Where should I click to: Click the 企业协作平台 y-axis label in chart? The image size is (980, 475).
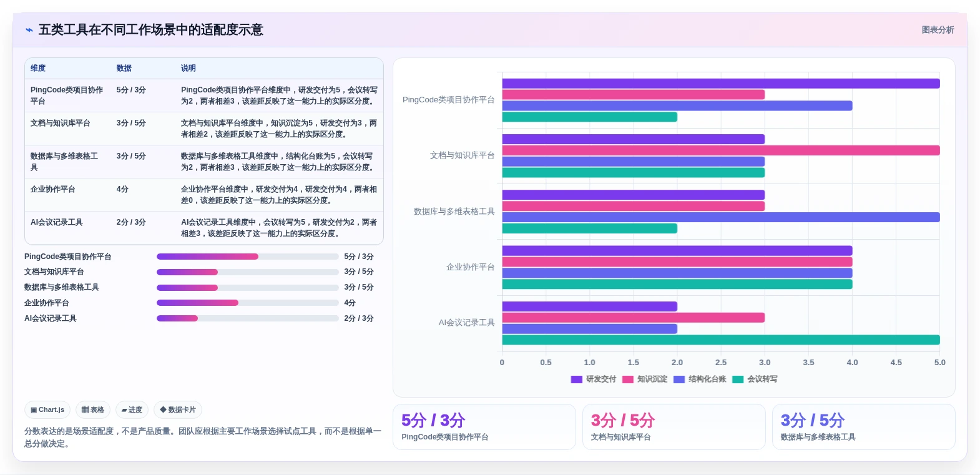click(x=470, y=267)
